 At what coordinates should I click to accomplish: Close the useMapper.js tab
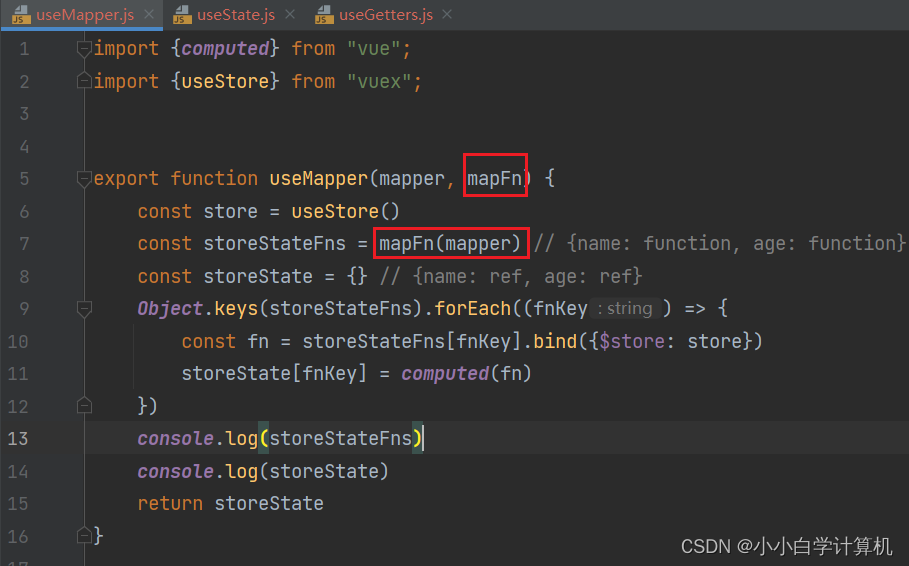(149, 14)
